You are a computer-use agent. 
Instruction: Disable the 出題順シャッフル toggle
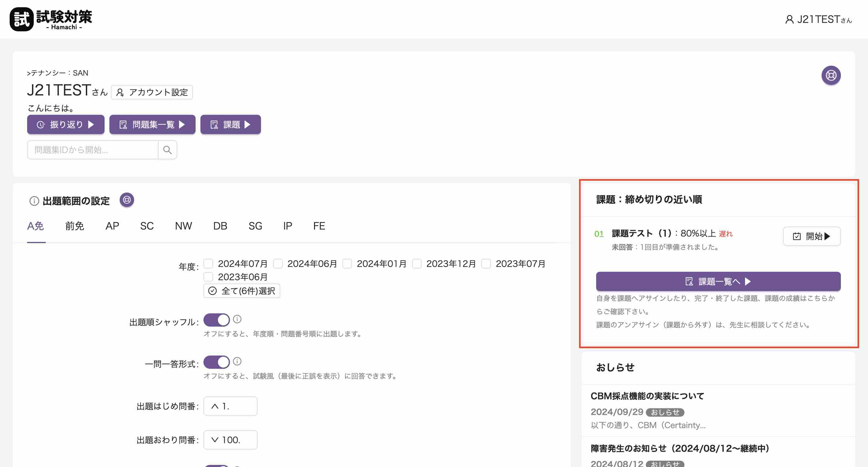[x=216, y=320]
